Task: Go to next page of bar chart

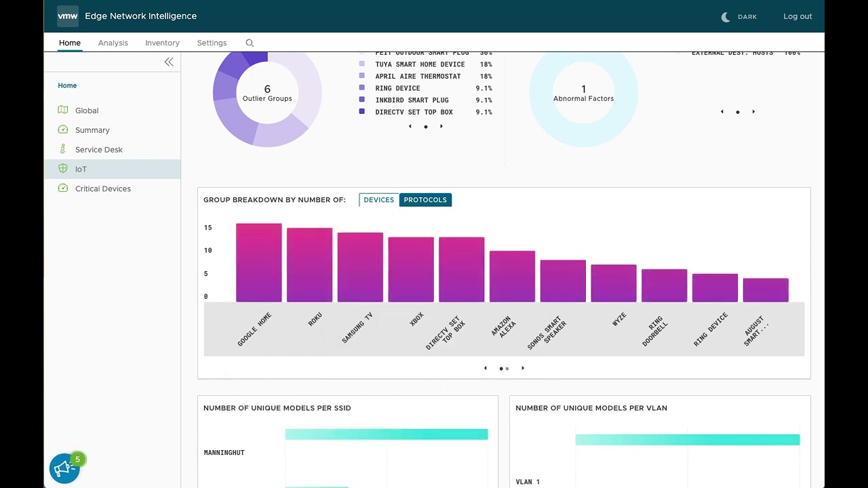Action: pyautogui.click(x=523, y=368)
